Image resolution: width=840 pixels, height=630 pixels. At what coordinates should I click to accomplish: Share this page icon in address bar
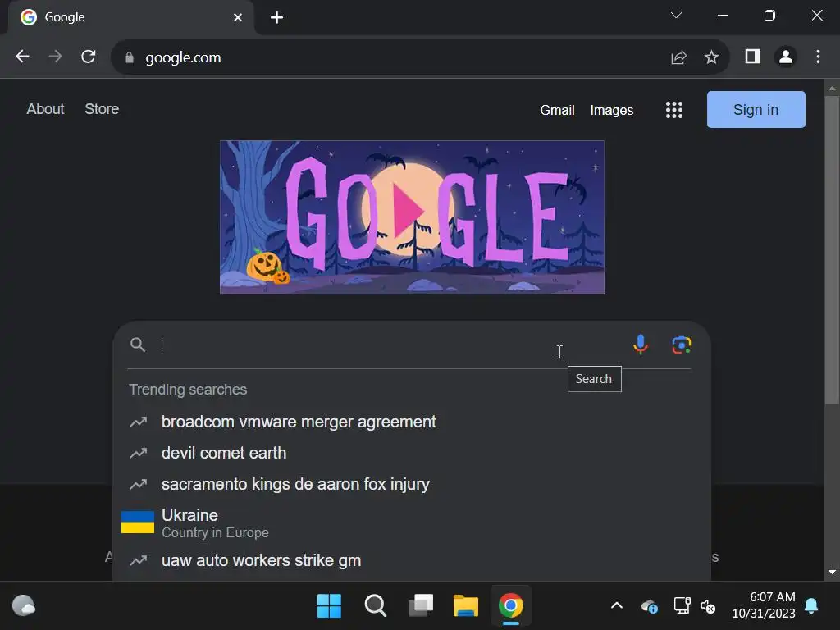pyautogui.click(x=678, y=57)
